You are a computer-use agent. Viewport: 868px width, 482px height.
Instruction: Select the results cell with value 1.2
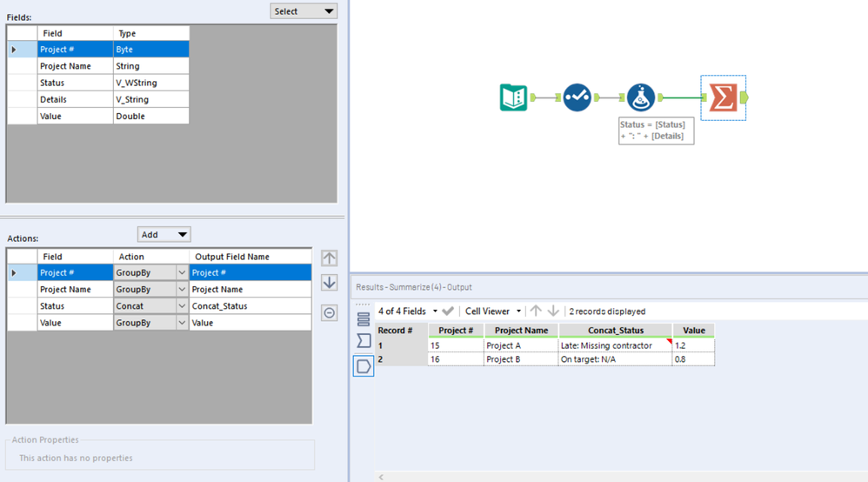pyautogui.click(x=694, y=345)
